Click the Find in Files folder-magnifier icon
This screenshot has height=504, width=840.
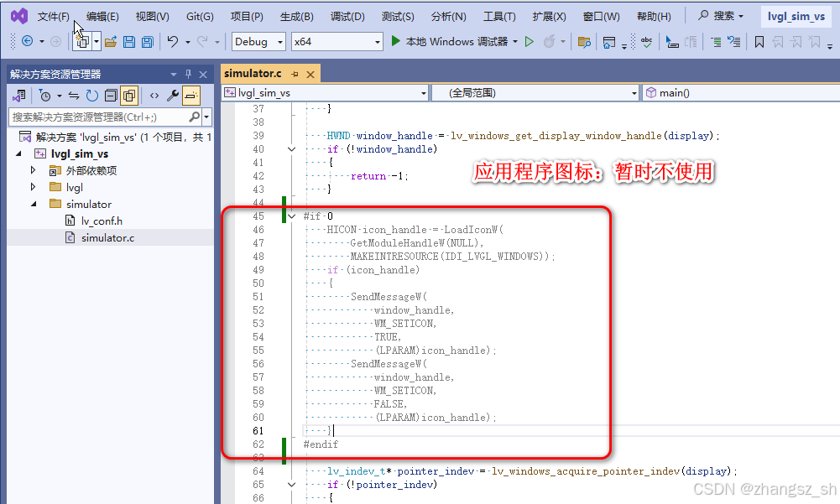[x=584, y=41]
